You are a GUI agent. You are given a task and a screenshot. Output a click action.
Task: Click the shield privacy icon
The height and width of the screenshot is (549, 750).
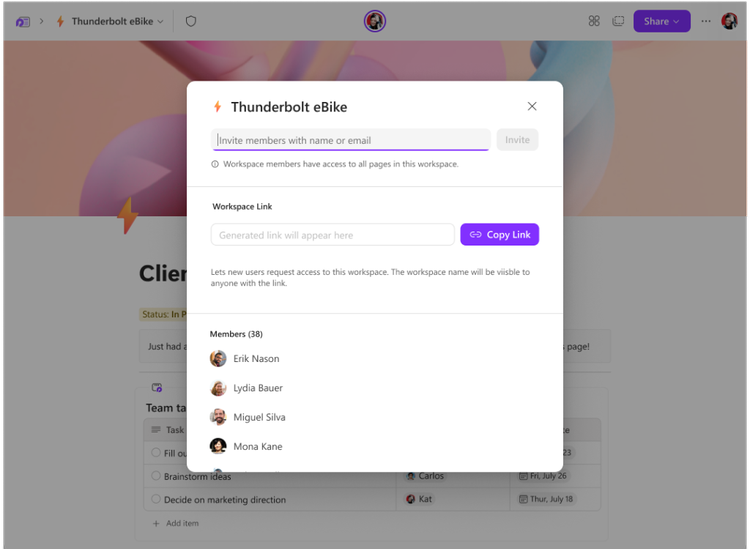pyautogui.click(x=191, y=21)
